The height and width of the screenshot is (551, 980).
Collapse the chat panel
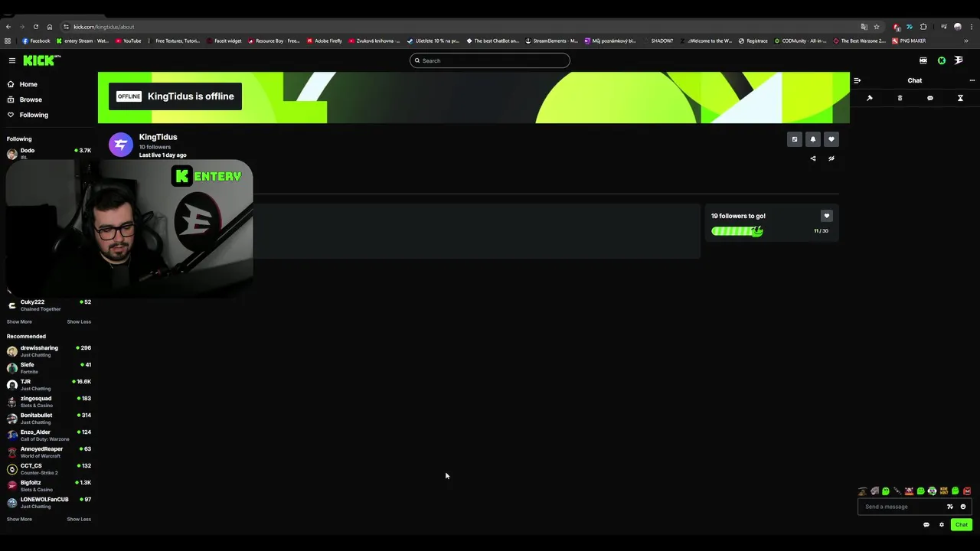click(857, 80)
